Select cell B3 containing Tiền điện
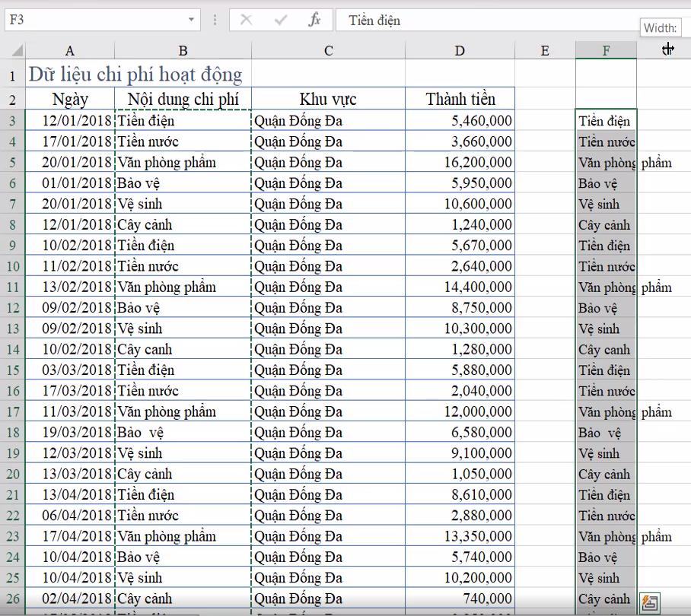The width and height of the screenshot is (691, 616). pyautogui.click(x=183, y=120)
